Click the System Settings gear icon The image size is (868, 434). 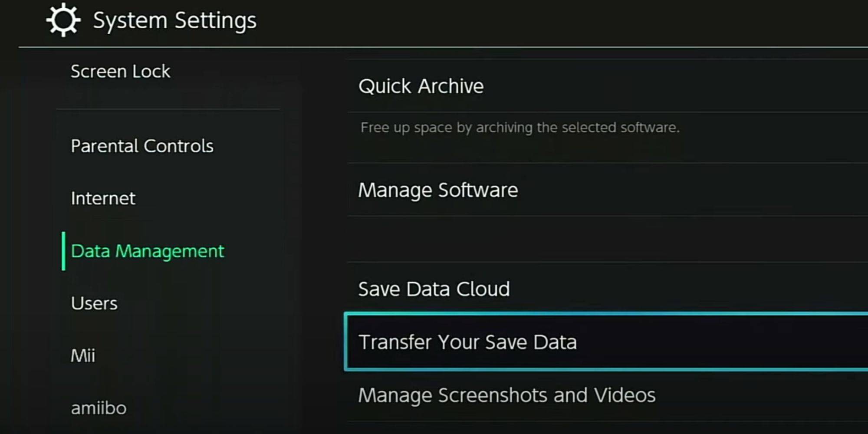click(x=63, y=20)
